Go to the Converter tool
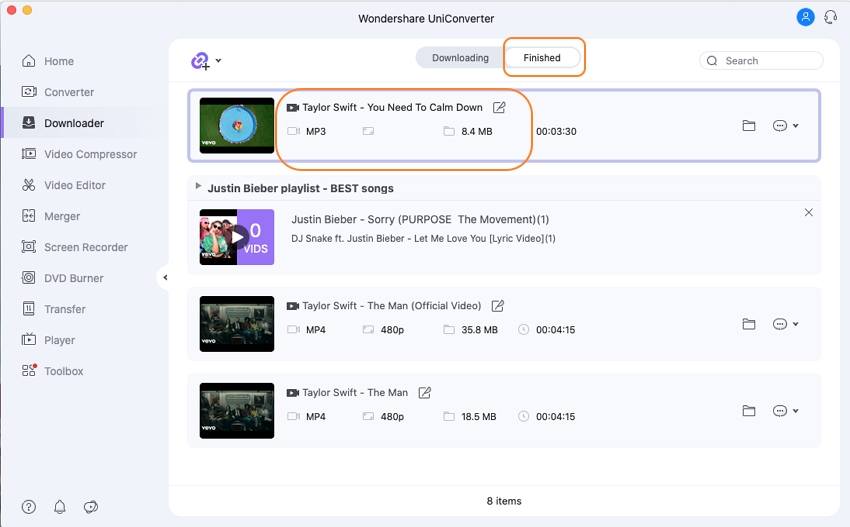Screen dimensions: 850x527 (57, 92)
